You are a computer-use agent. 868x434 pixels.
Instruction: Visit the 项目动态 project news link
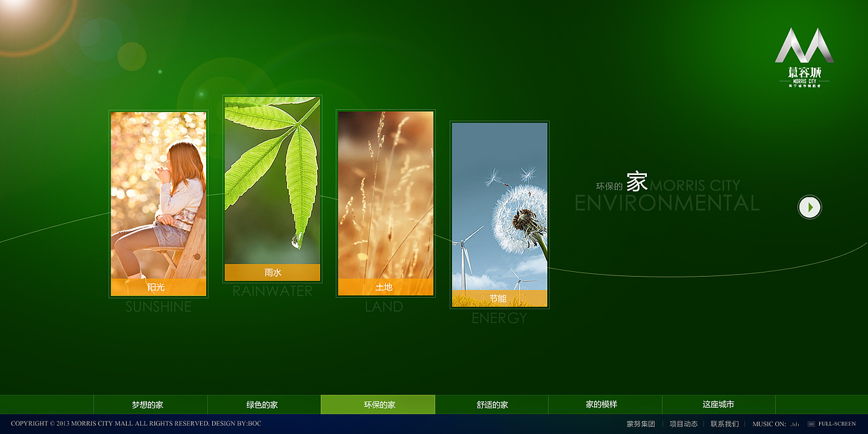coord(684,424)
